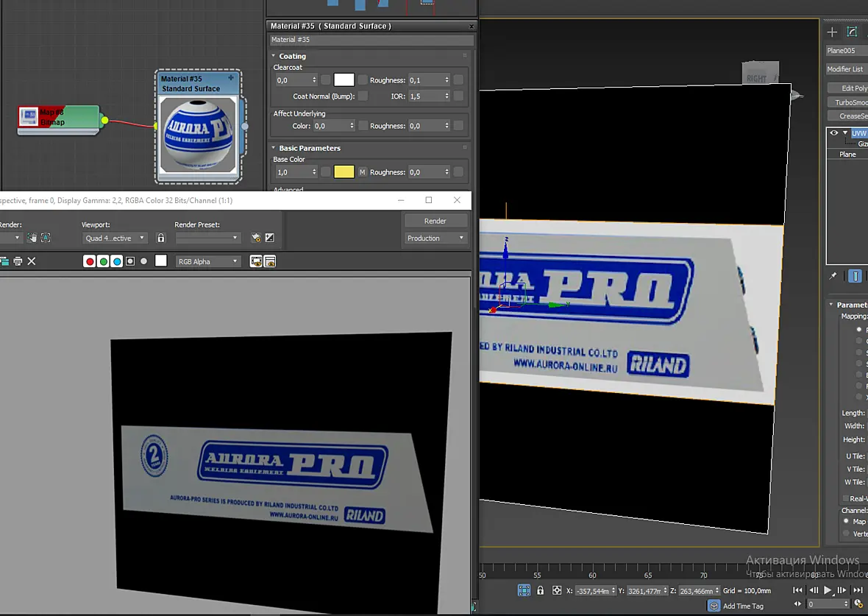Click the Clearcoat color map slot button
The height and width of the screenshot is (616, 868).
[x=363, y=79]
